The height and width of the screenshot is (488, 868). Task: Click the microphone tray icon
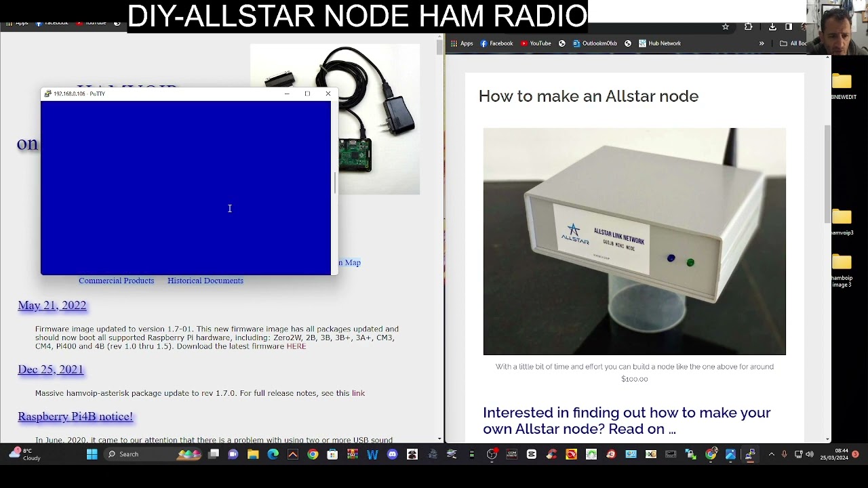click(x=785, y=454)
